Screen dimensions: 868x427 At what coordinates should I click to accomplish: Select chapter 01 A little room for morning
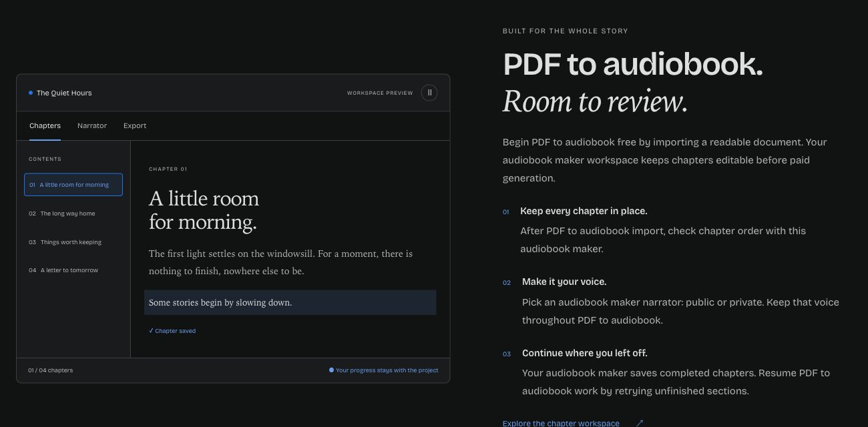[73, 185]
